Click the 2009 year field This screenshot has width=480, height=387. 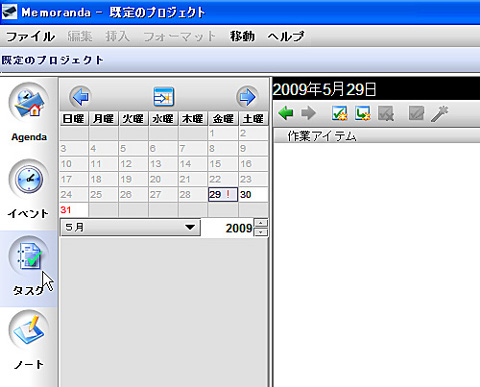point(228,228)
